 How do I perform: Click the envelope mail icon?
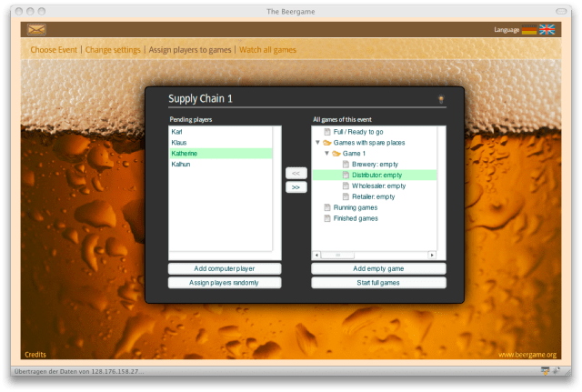[36, 30]
